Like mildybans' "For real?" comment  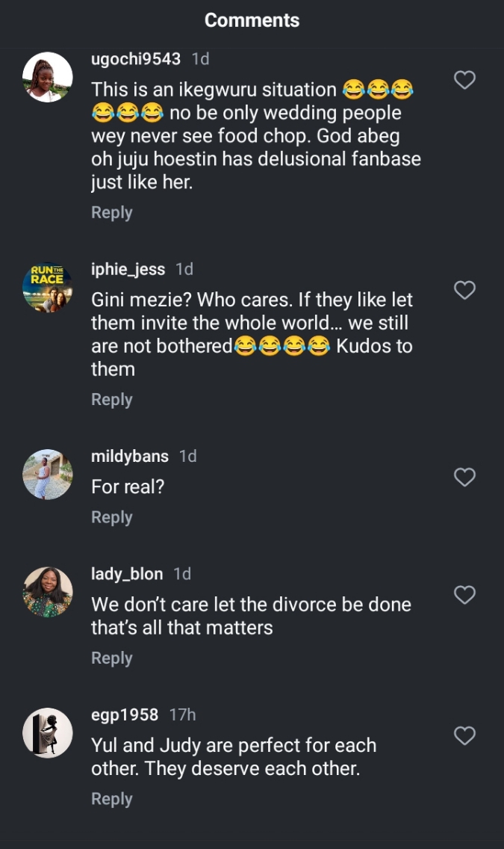tap(464, 477)
